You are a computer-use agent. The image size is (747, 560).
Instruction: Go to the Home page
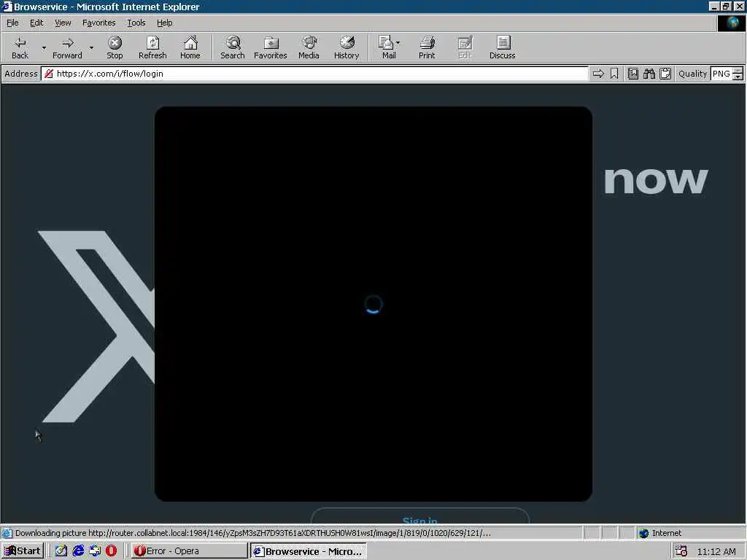point(190,47)
